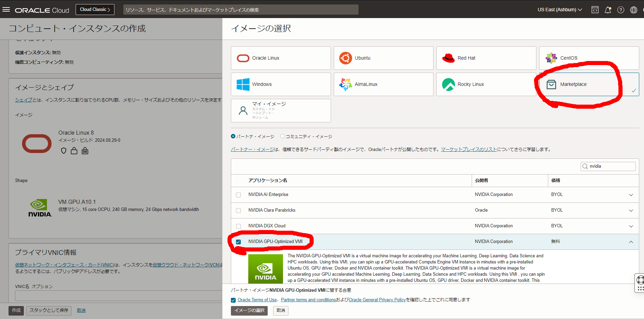Select the コミュニティ・イメージ radio button
644x319 pixels.
coord(282,136)
